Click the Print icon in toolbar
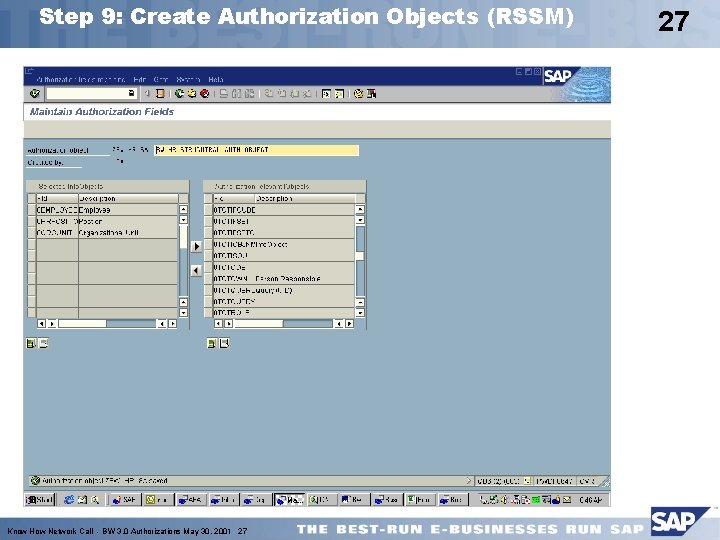 (224, 94)
